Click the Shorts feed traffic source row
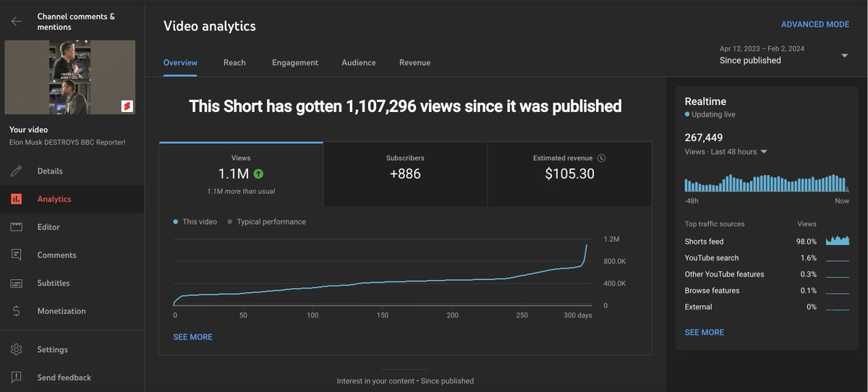 (767, 242)
